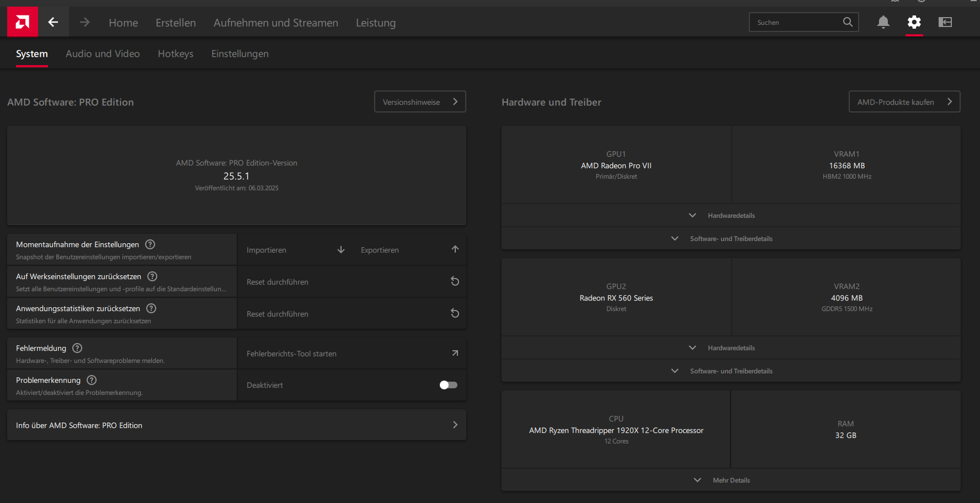Click Reset durchführen for Anwendungsstatistiken
This screenshot has height=503, width=980.
pos(278,314)
